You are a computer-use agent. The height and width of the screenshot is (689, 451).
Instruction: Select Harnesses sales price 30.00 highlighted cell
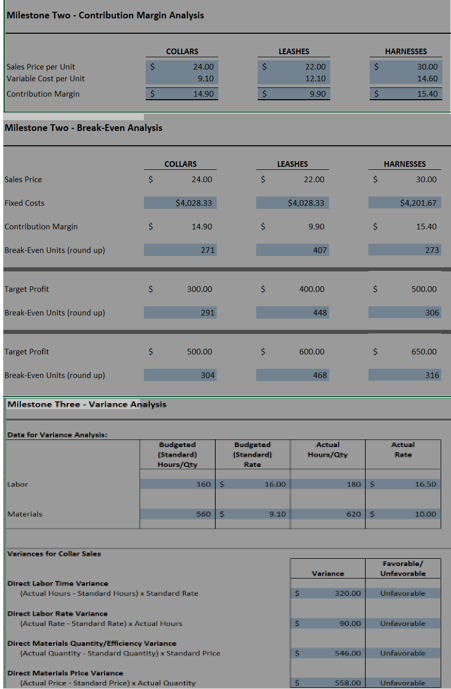click(406, 67)
